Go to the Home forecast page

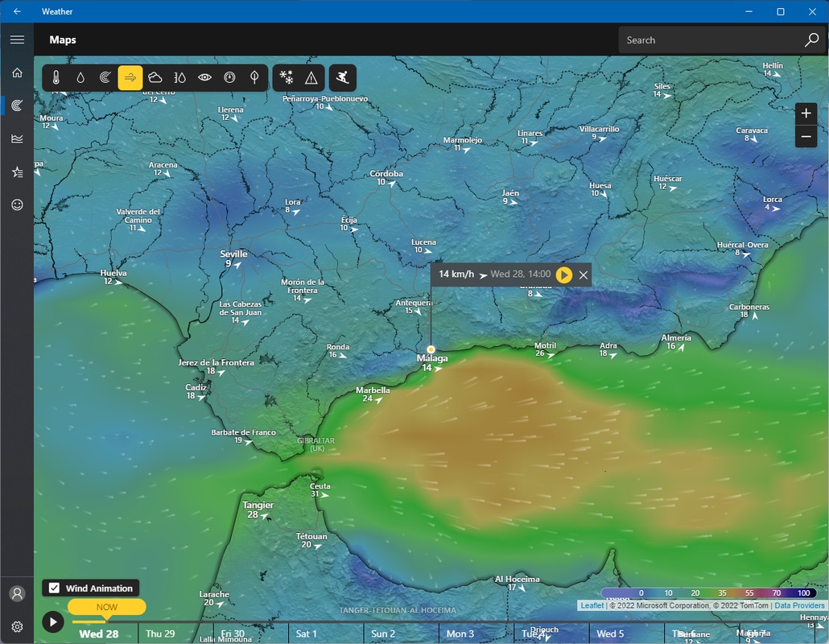(17, 72)
